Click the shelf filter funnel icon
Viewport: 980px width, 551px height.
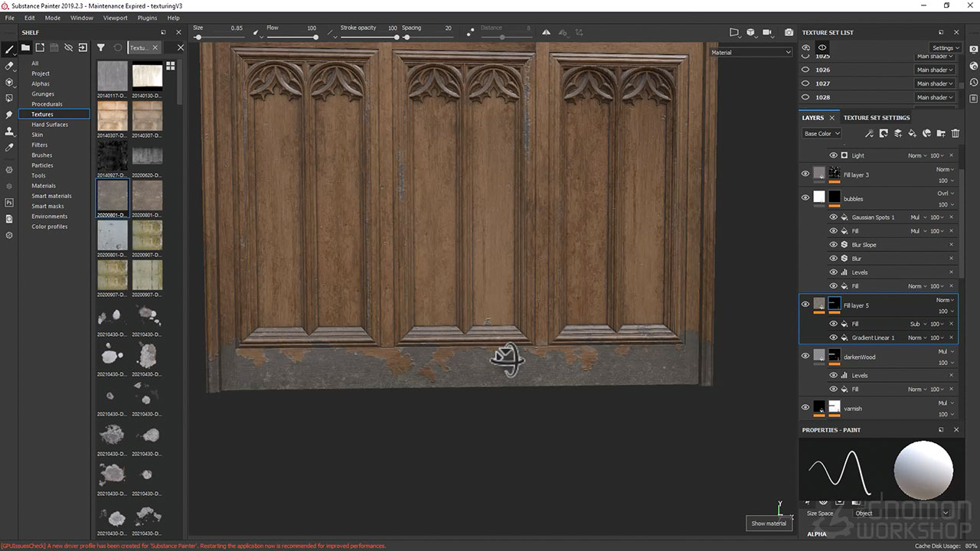coord(100,47)
